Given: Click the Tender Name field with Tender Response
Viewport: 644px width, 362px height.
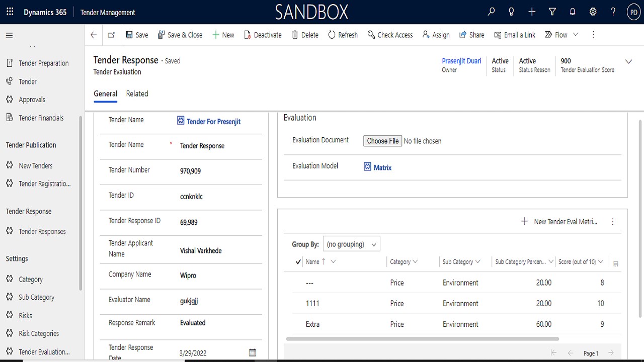Looking at the screenshot, I should click(219, 146).
